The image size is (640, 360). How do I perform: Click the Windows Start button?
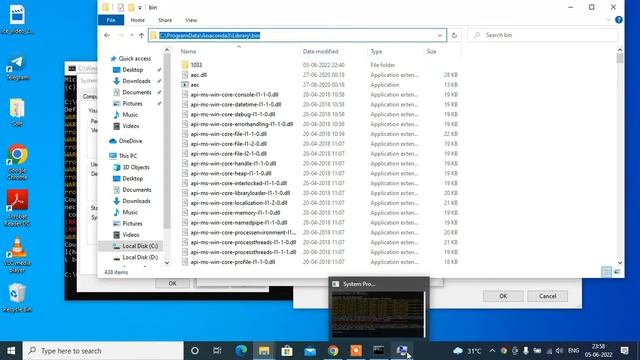(11, 351)
